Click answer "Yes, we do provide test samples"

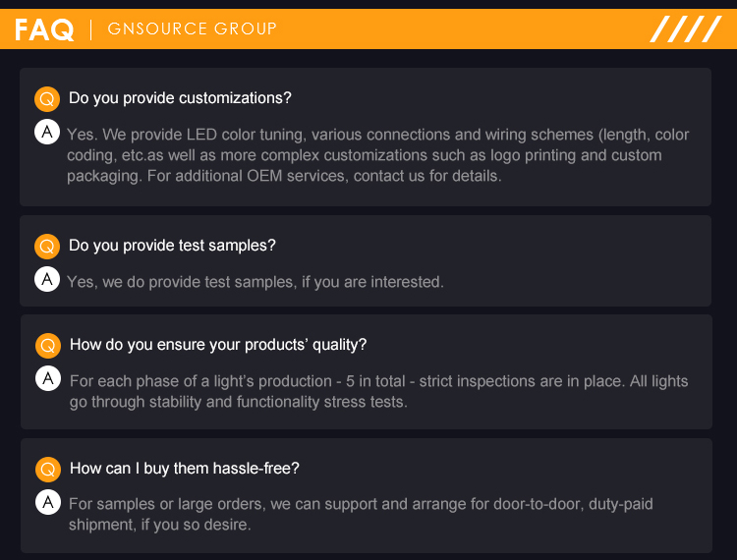click(x=255, y=282)
